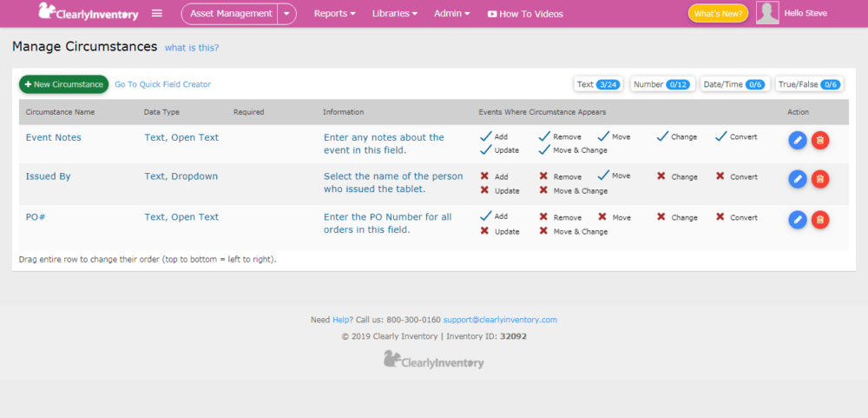This screenshot has width=868, height=418.
Task: Click the Required column header
Action: click(248, 112)
